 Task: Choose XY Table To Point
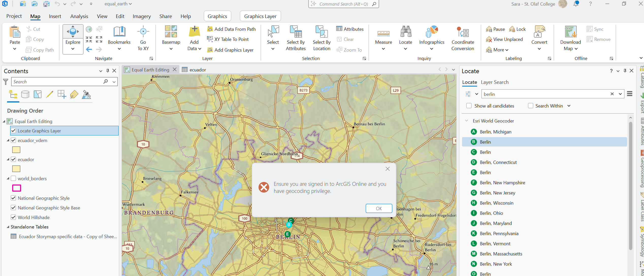228,39
